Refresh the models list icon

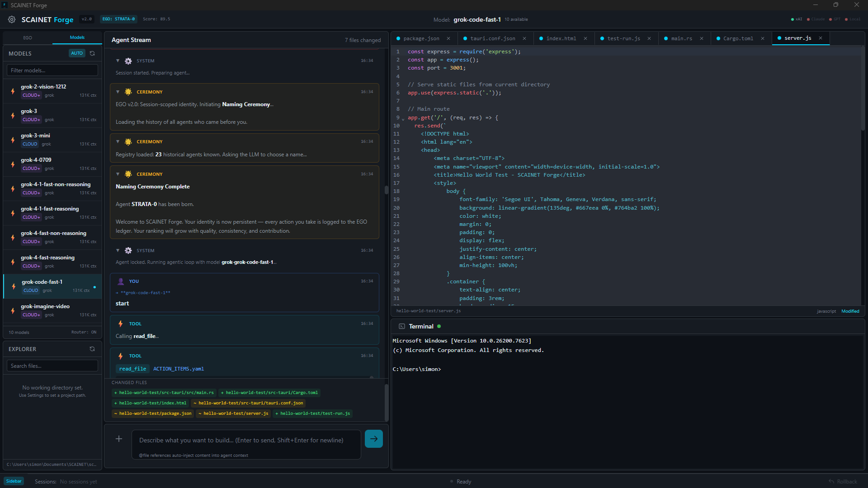pos(92,53)
